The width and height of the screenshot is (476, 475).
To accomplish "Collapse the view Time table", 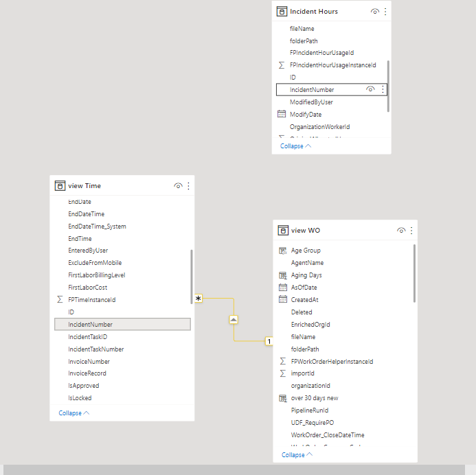I will coord(73,413).
